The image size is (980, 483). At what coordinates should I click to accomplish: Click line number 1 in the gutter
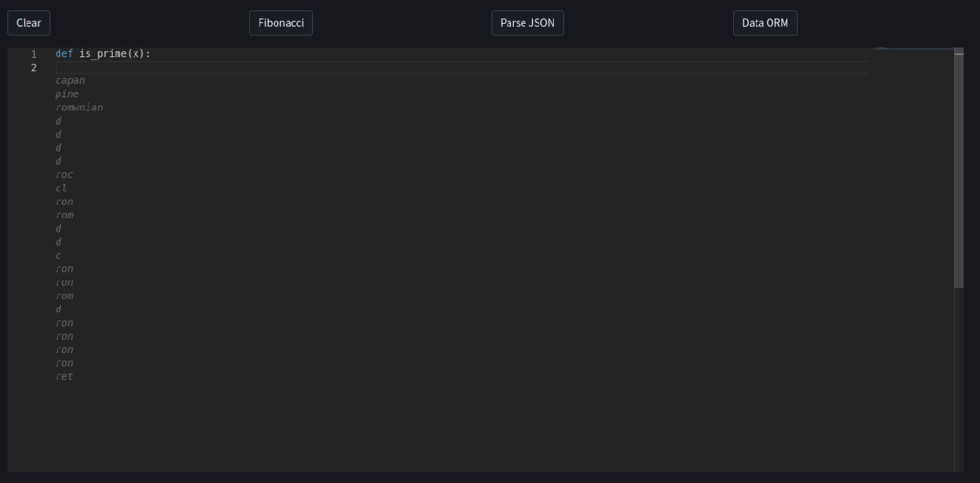coord(33,53)
